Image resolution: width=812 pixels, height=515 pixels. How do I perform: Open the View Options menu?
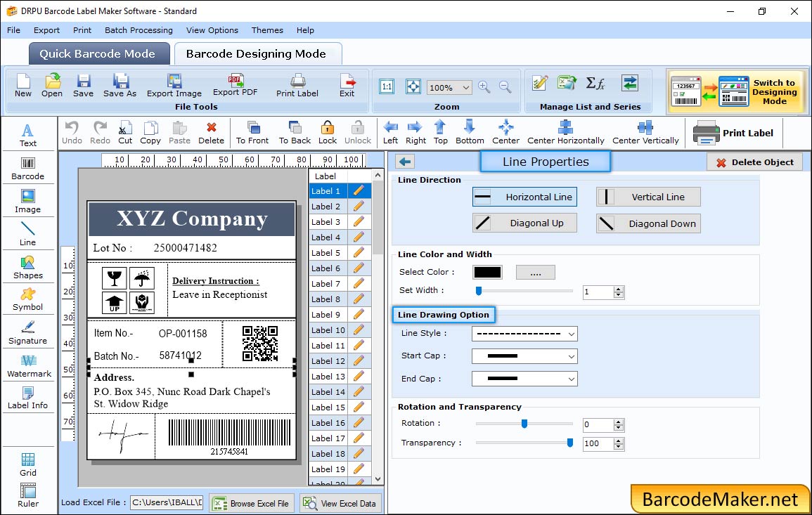(x=212, y=30)
